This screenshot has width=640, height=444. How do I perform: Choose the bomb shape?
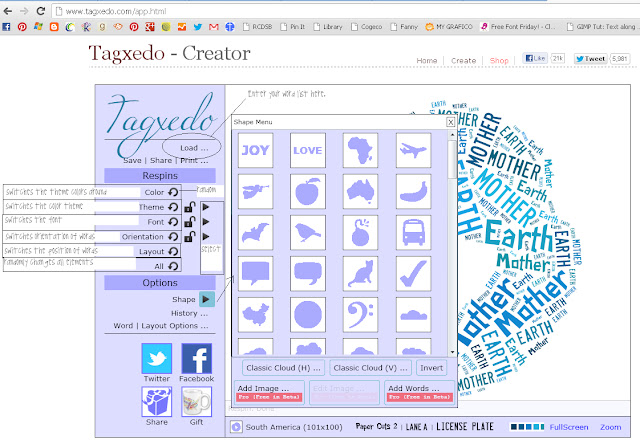[x=360, y=233]
